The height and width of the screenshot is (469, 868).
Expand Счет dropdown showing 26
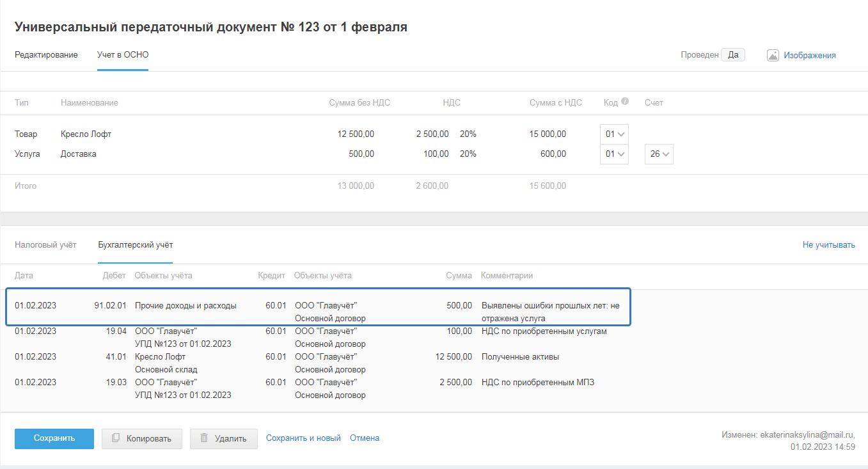coord(659,154)
